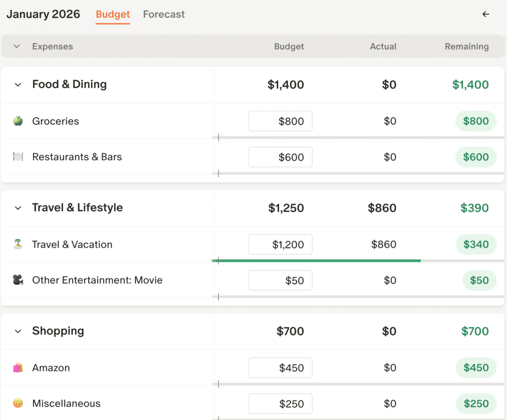The width and height of the screenshot is (507, 420).
Task: Click the Restaurants & Bars plate icon
Action: click(18, 157)
